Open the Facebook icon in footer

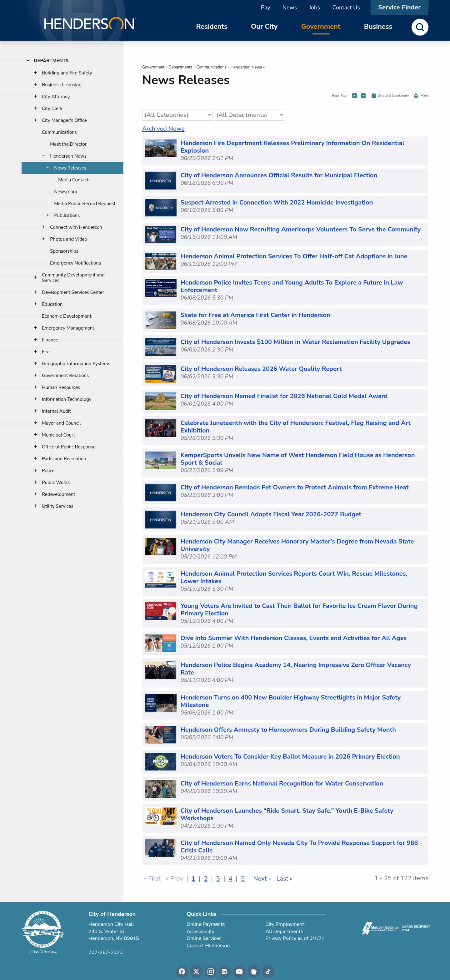(x=182, y=971)
